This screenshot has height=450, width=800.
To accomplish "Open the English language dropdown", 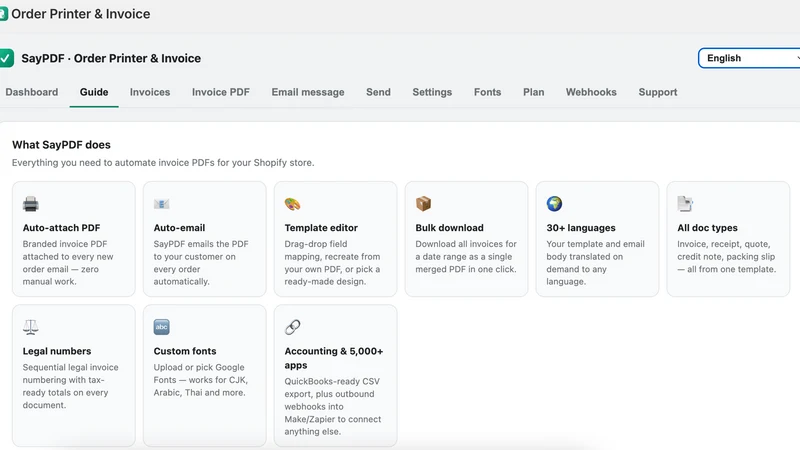I will click(749, 58).
